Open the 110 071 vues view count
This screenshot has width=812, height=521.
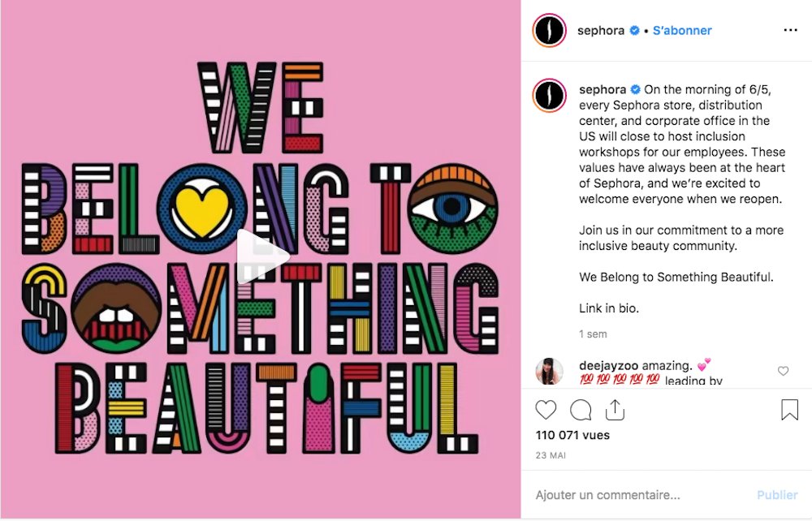pyautogui.click(x=572, y=435)
